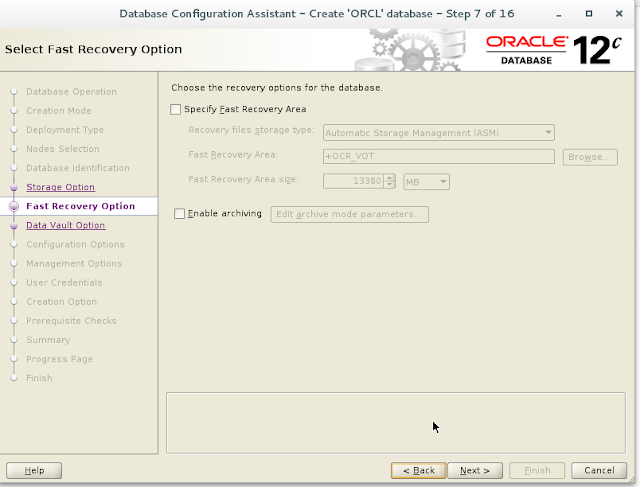Open Recovery files storage type dropdown
The width and height of the screenshot is (640, 487).
438,133
